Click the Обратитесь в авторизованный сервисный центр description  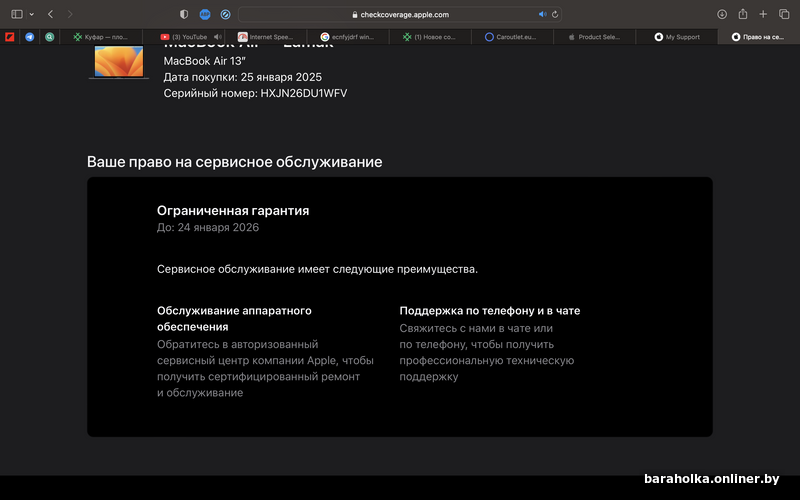pyautogui.click(x=265, y=368)
